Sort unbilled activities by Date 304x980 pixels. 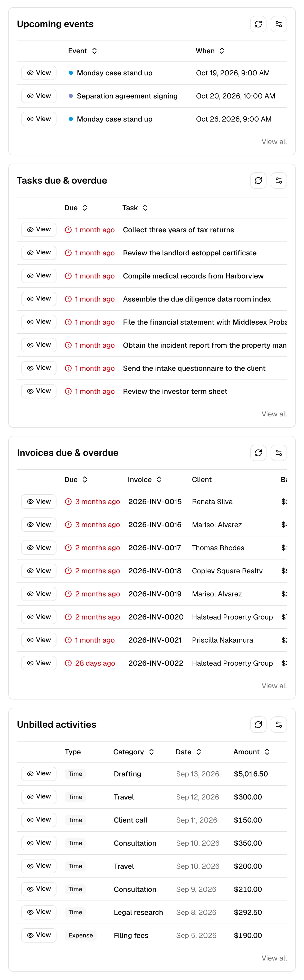click(188, 752)
